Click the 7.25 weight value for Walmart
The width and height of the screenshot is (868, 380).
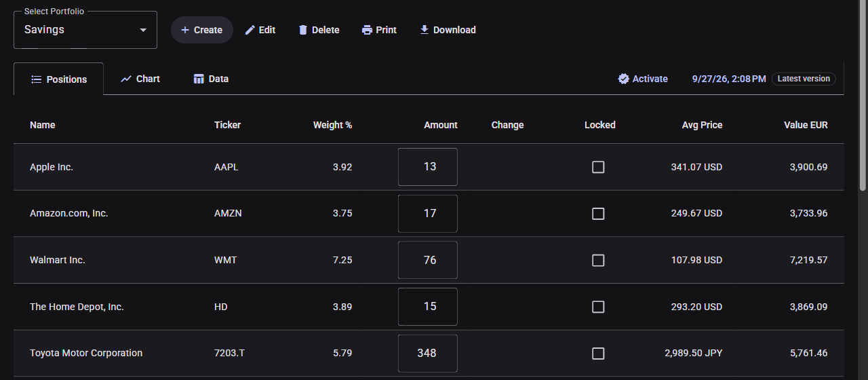(342, 260)
